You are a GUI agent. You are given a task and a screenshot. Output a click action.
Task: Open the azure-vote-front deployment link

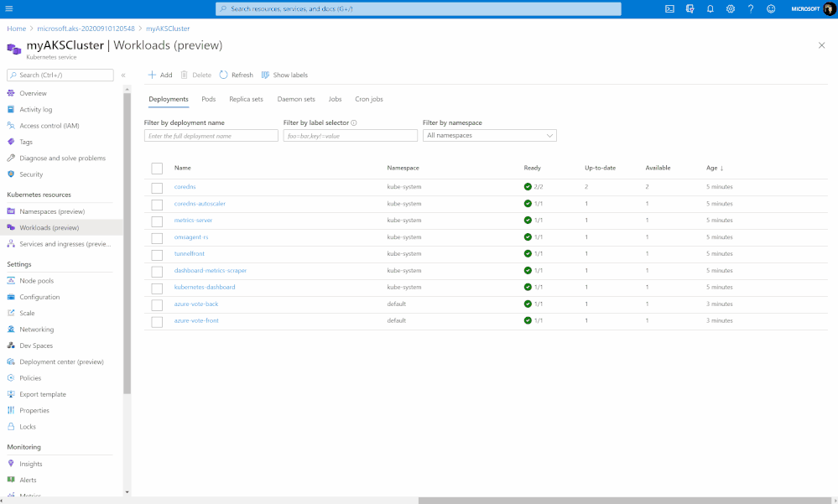tap(196, 320)
